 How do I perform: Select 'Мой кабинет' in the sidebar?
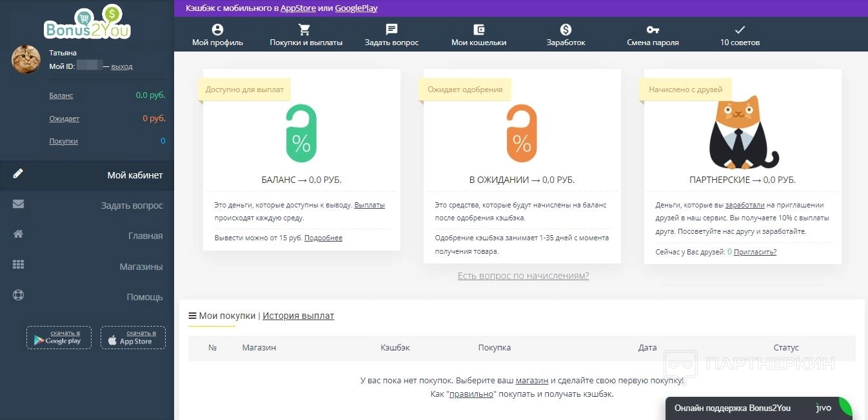pos(135,175)
